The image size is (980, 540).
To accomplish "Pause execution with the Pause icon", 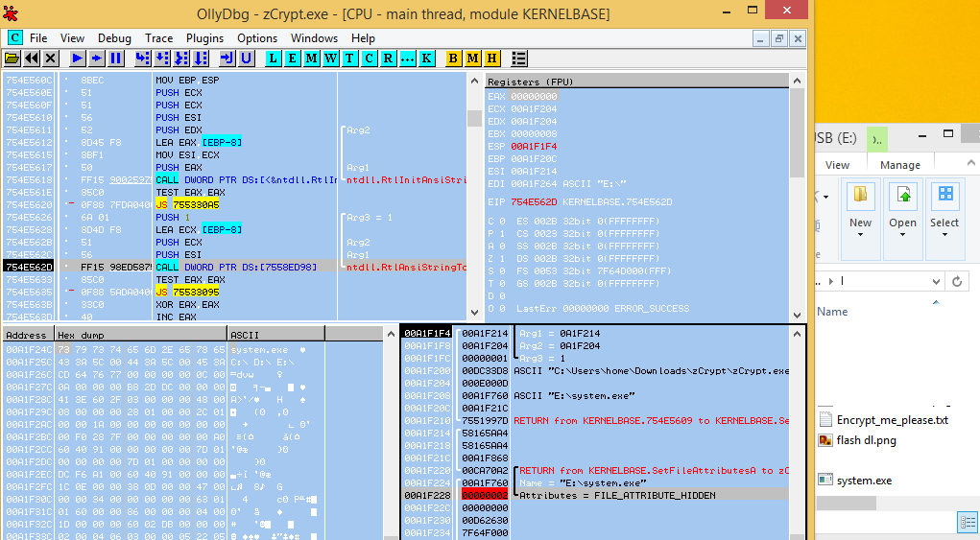I will click(115, 59).
